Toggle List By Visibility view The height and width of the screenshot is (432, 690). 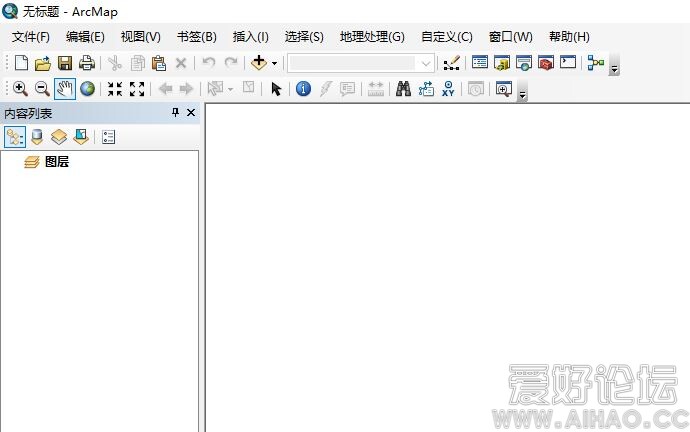[x=59, y=137]
